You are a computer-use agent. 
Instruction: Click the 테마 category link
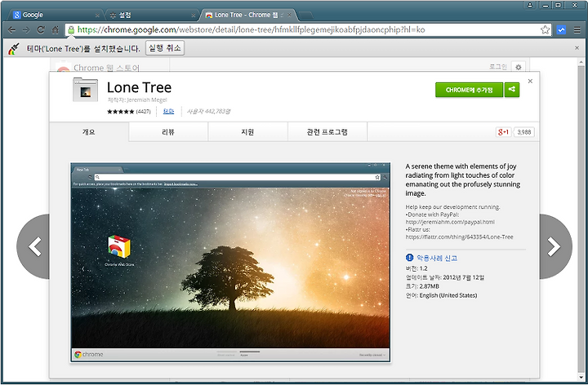[169, 111]
